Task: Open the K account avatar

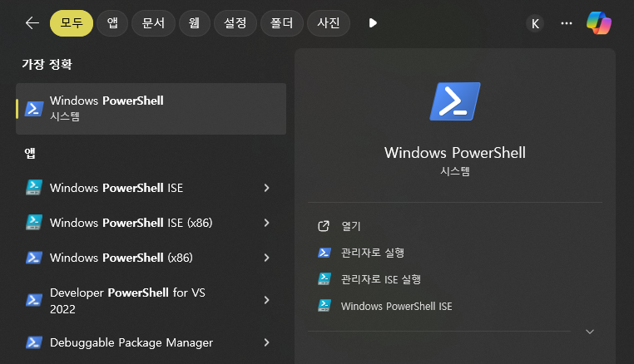Action: pos(535,23)
